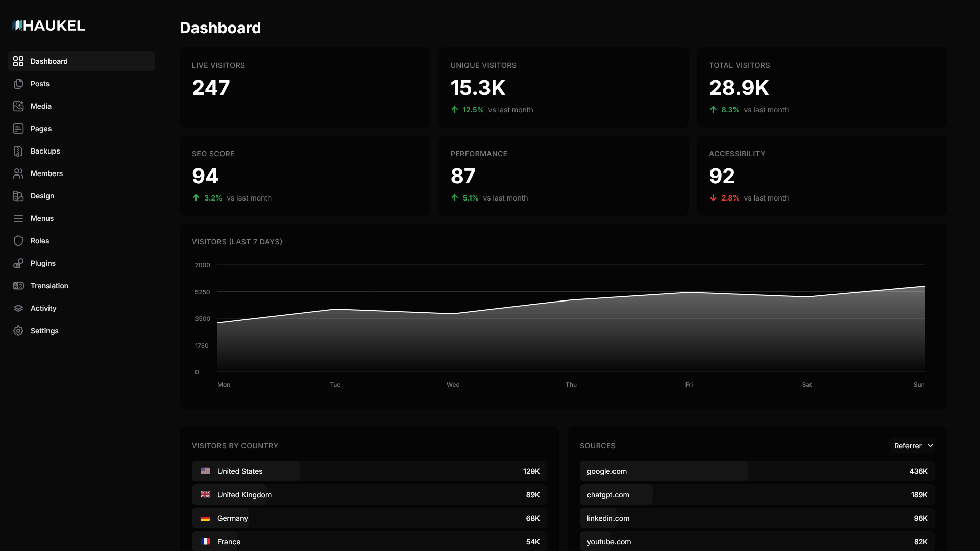The width and height of the screenshot is (980, 551).
Task: Click the HAUKEL logo
Action: point(48,25)
